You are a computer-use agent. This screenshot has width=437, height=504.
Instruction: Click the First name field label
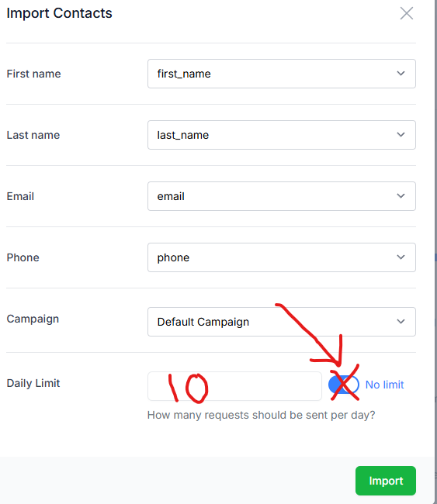pos(34,74)
